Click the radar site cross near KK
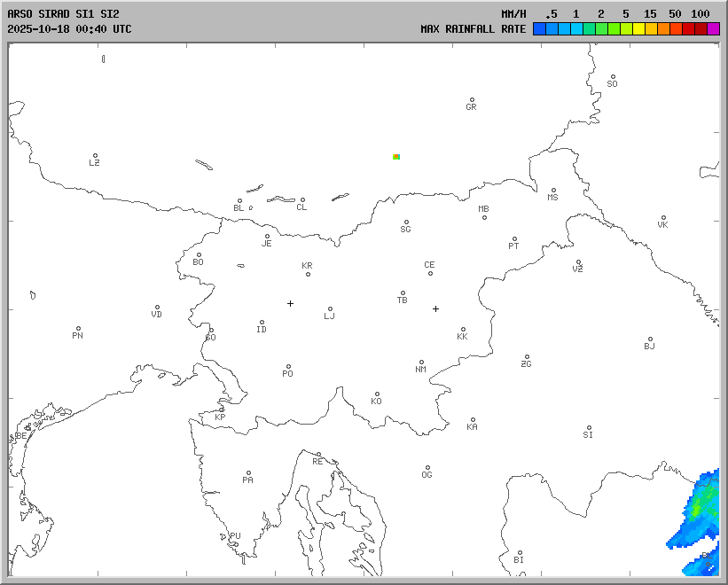The image size is (728, 585). [x=435, y=308]
